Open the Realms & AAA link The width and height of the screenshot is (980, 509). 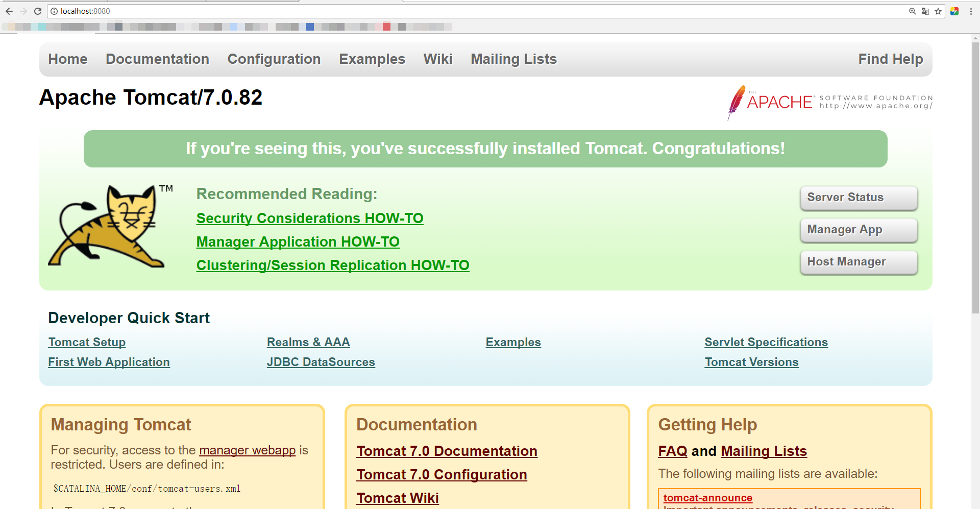point(308,342)
